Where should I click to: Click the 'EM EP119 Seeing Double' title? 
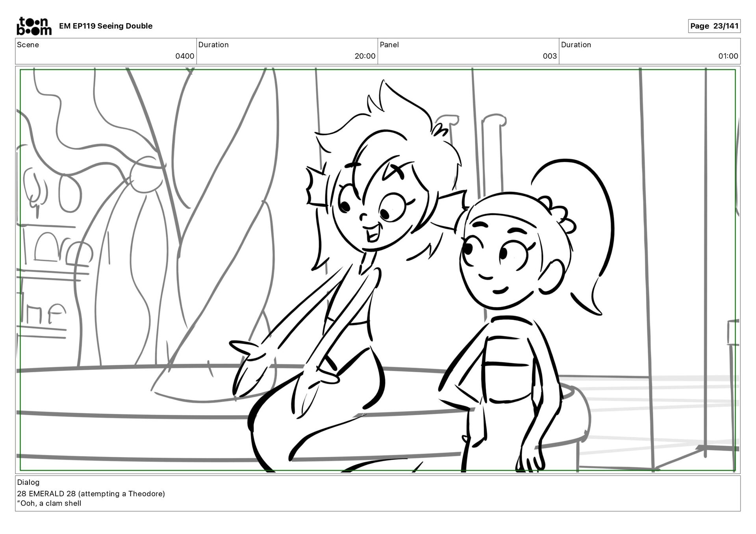click(x=106, y=26)
